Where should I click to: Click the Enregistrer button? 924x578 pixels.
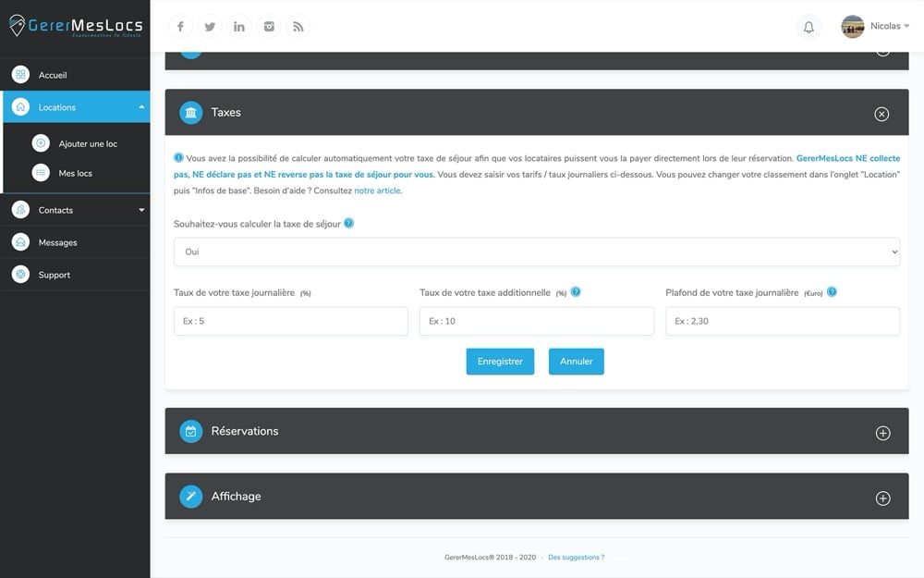500,361
